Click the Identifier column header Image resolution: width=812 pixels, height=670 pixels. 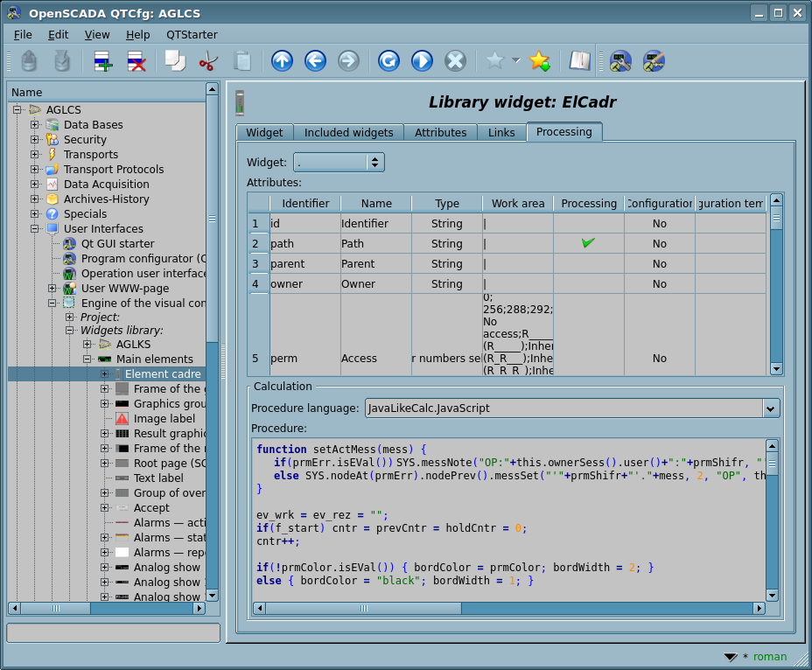(x=305, y=204)
